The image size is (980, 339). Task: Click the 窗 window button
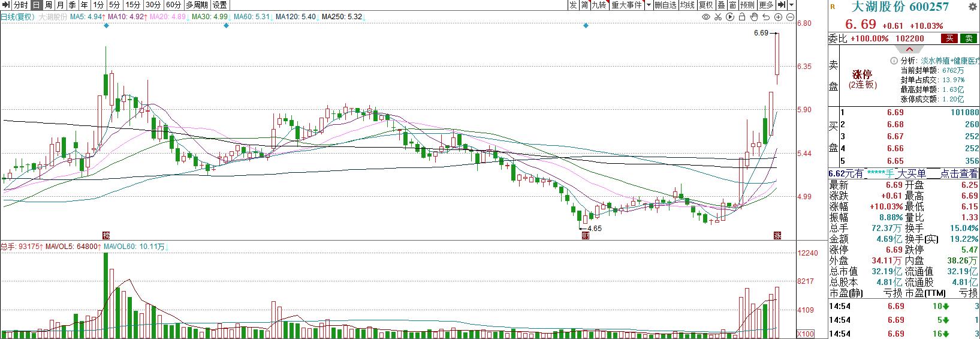pyautogui.click(x=732, y=5)
